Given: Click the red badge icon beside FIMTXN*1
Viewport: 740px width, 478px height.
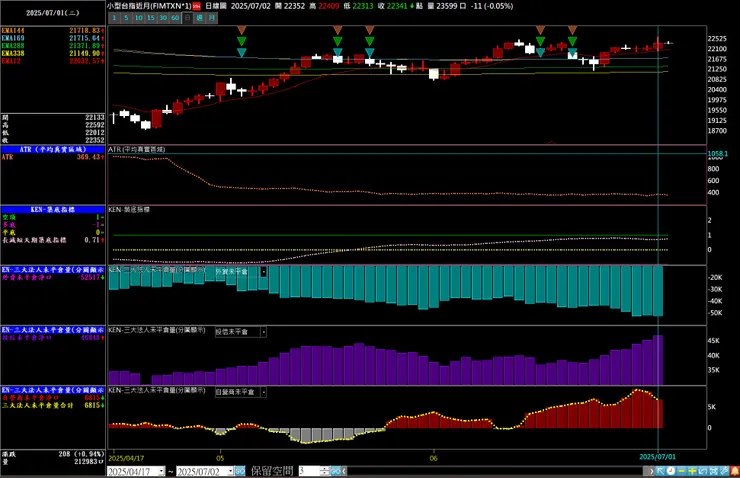Looking at the screenshot, I should coord(196,6).
